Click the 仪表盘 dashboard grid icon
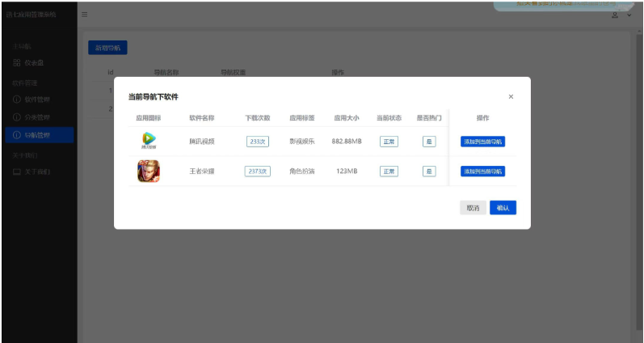Viewport: 644px width, 343px height. [17, 62]
